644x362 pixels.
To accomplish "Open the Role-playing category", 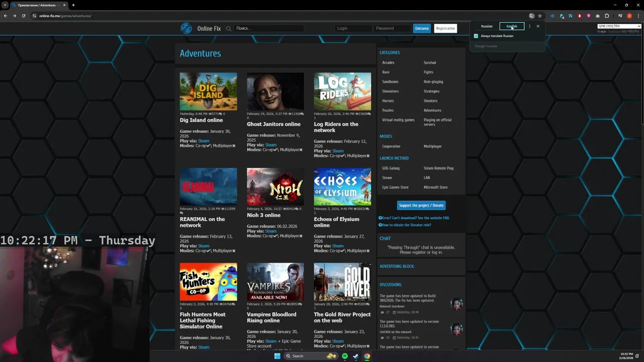I will tap(433, 81).
